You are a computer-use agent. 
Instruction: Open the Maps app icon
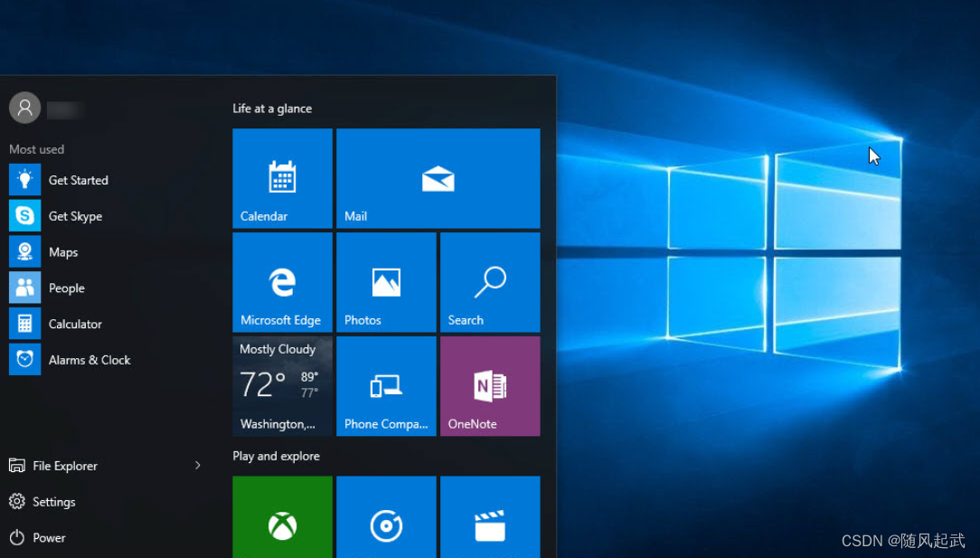(25, 251)
